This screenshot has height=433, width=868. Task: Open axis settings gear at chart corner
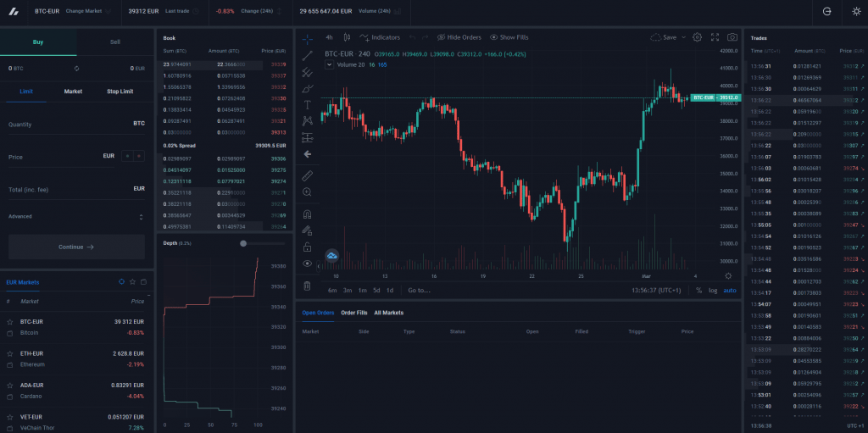tap(728, 275)
